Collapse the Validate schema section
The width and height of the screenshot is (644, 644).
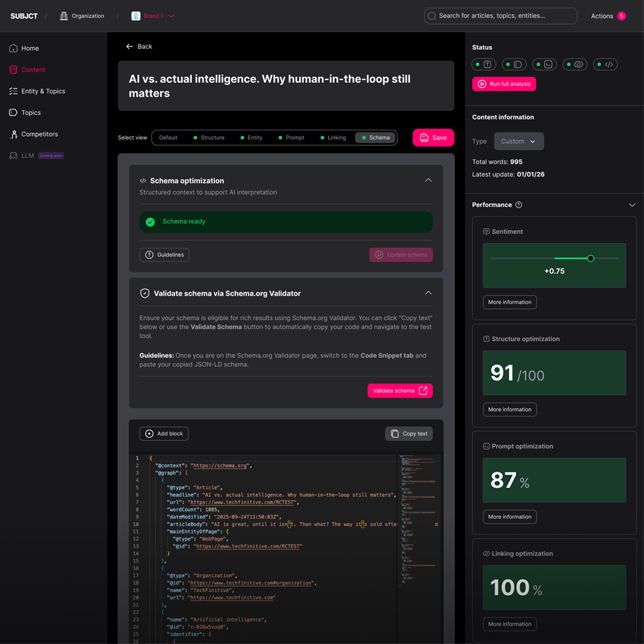point(428,293)
